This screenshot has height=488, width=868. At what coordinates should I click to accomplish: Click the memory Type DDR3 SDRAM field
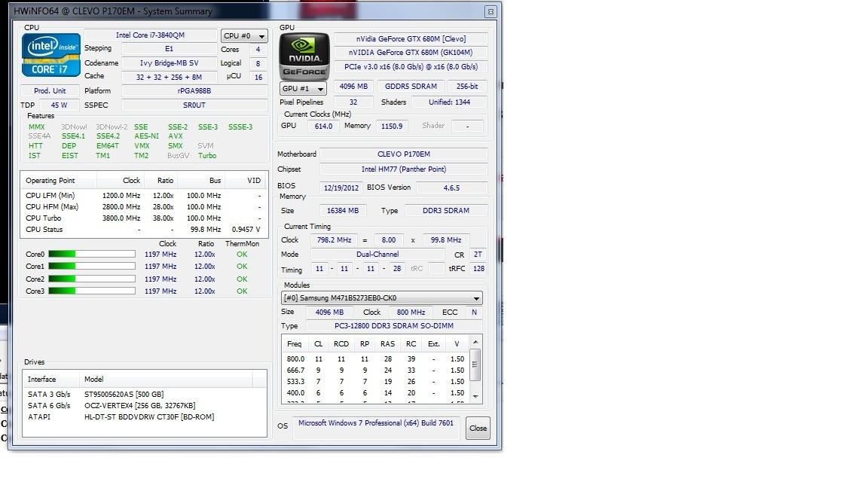pyautogui.click(x=445, y=211)
